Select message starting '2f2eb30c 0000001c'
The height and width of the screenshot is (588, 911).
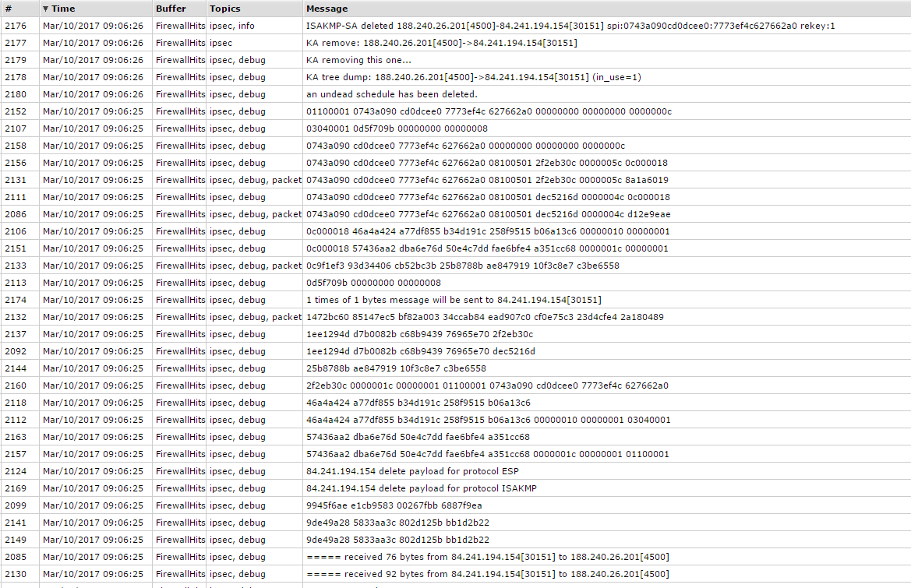[x=487, y=386]
